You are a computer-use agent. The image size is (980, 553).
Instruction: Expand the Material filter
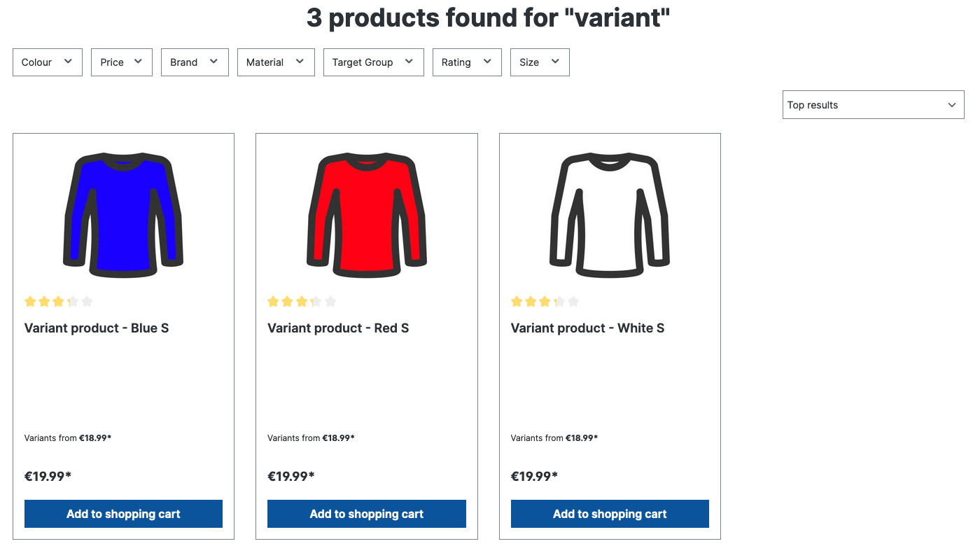(276, 62)
